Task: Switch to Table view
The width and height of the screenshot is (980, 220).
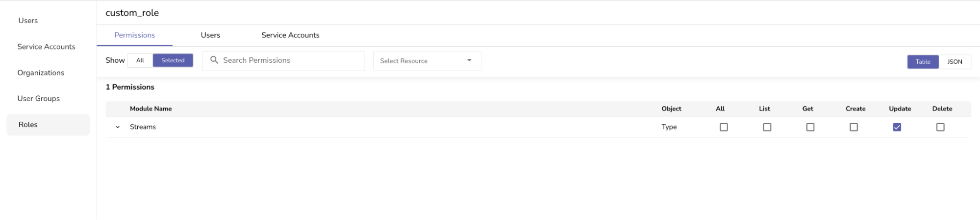Action: (x=923, y=62)
